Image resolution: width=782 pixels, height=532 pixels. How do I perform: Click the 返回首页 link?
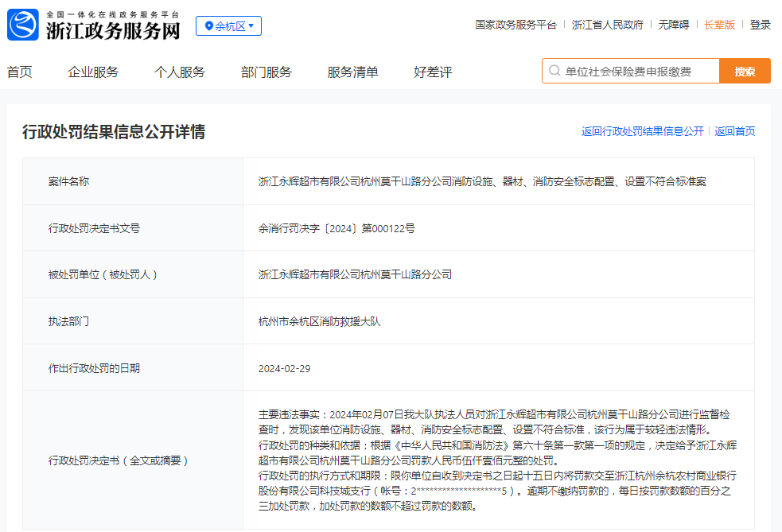[734, 131]
